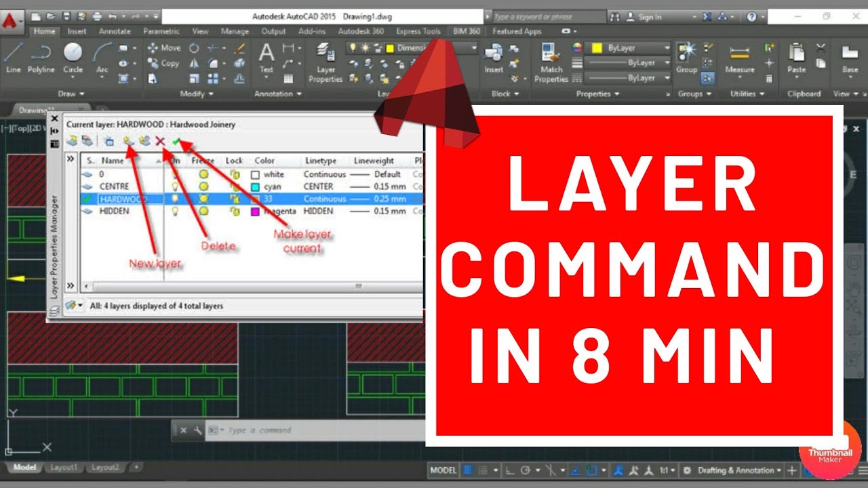Toggle Freeze sun icon for CENTRE layer
868x488 pixels.
pyautogui.click(x=203, y=186)
